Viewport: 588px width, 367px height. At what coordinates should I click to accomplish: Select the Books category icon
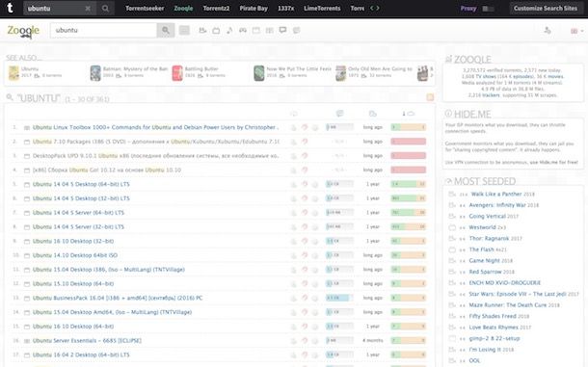269,31
